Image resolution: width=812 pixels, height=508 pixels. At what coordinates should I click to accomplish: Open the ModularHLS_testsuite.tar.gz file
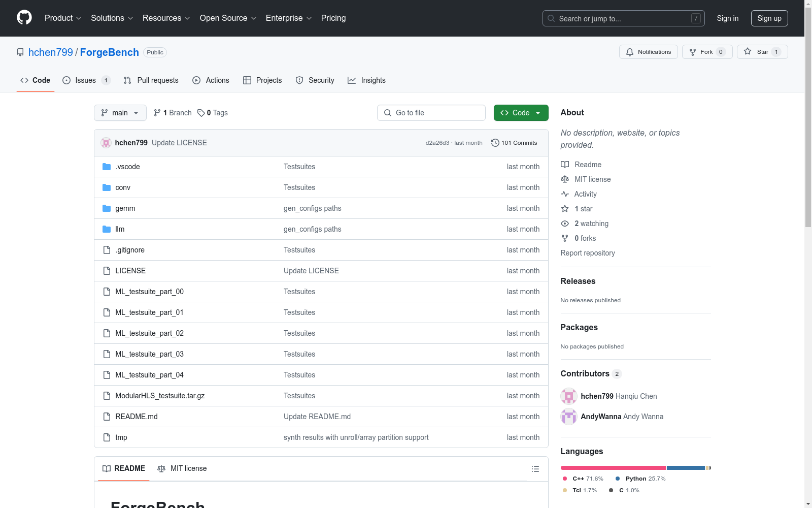tap(160, 396)
